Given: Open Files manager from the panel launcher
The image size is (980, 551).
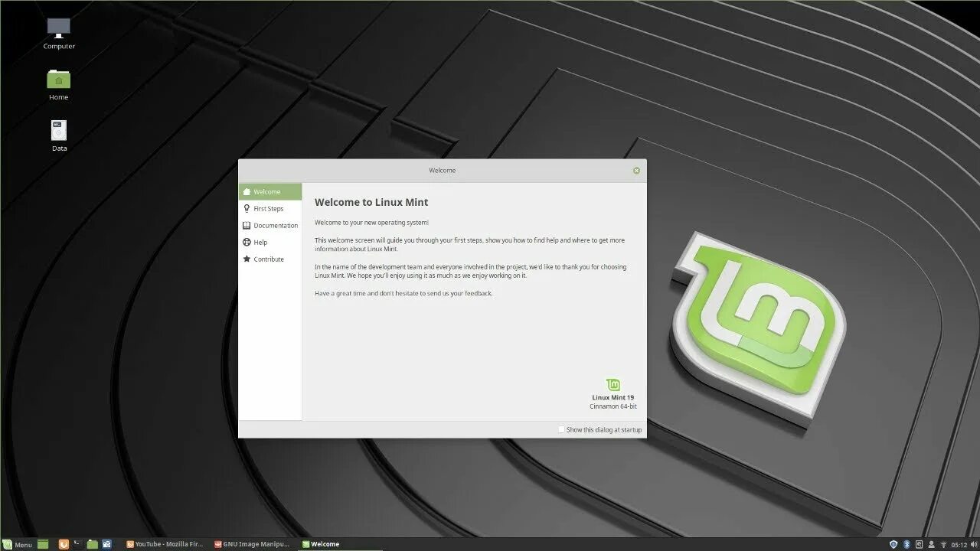Looking at the screenshot, I should (92, 544).
